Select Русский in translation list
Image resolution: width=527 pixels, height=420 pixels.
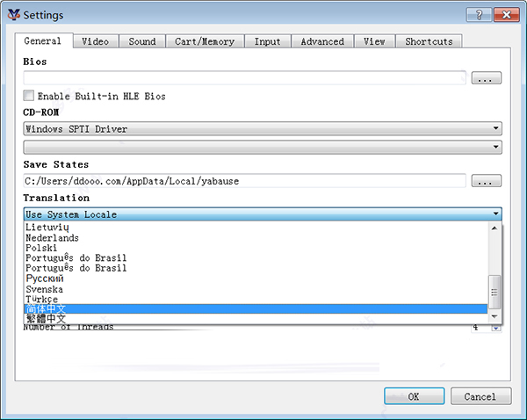(x=45, y=279)
